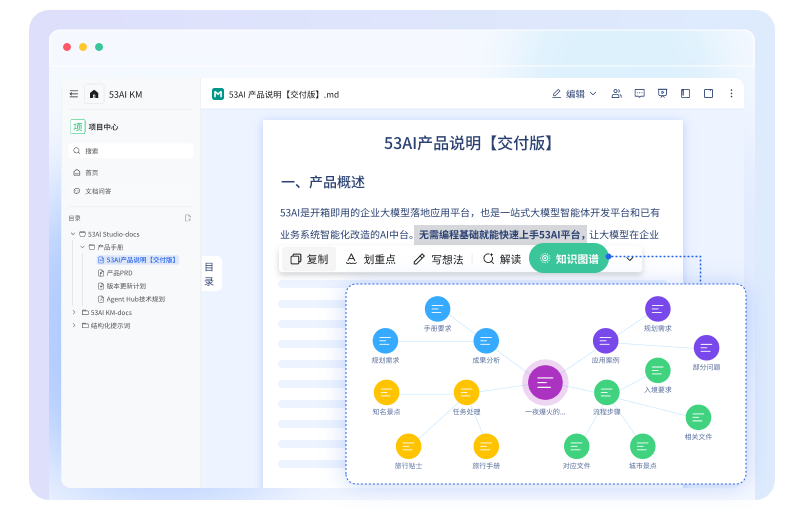
Task: Open the Agent Hub技术规划 document
Action: click(x=131, y=299)
